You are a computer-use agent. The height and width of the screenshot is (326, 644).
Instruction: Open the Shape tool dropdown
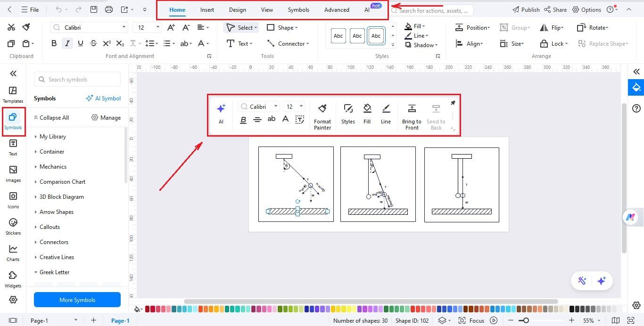pos(282,27)
